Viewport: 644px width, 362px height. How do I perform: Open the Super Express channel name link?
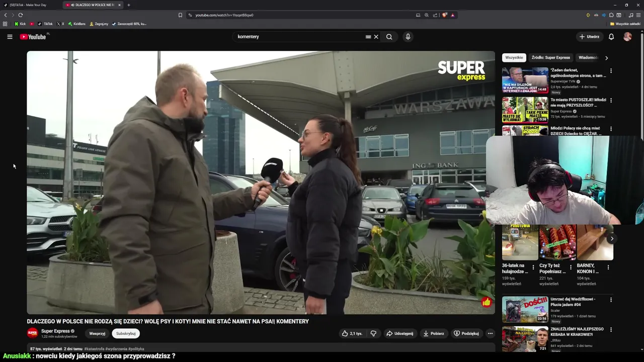(x=55, y=331)
